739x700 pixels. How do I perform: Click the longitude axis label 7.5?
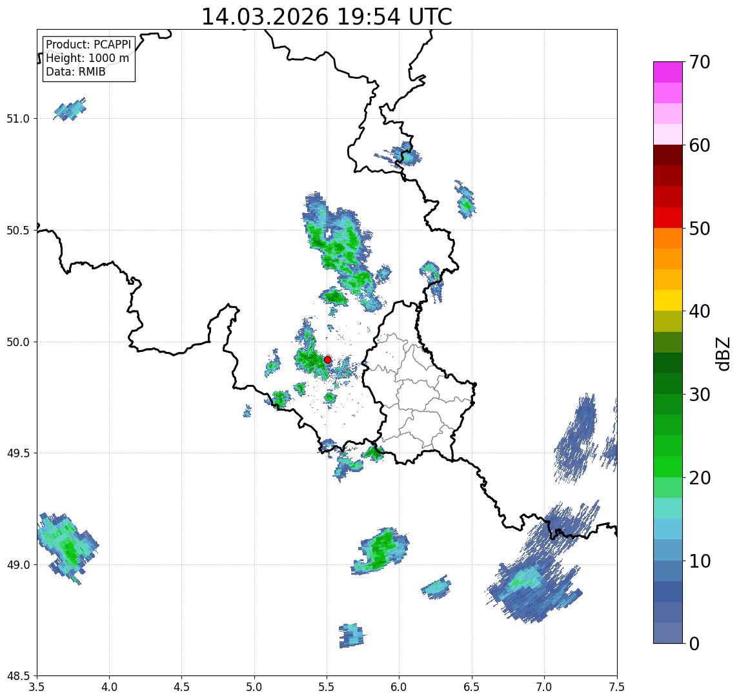[x=617, y=687]
